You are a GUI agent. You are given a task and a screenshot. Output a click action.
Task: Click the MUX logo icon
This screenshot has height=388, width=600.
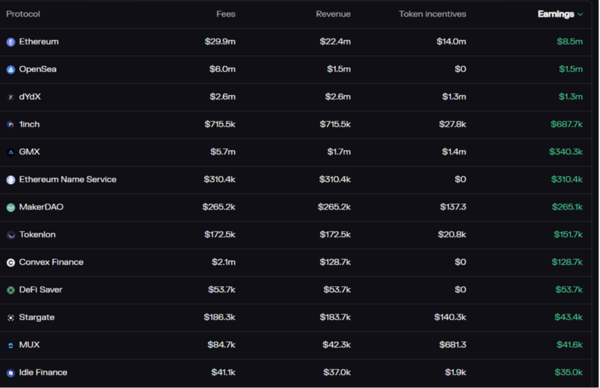point(11,345)
